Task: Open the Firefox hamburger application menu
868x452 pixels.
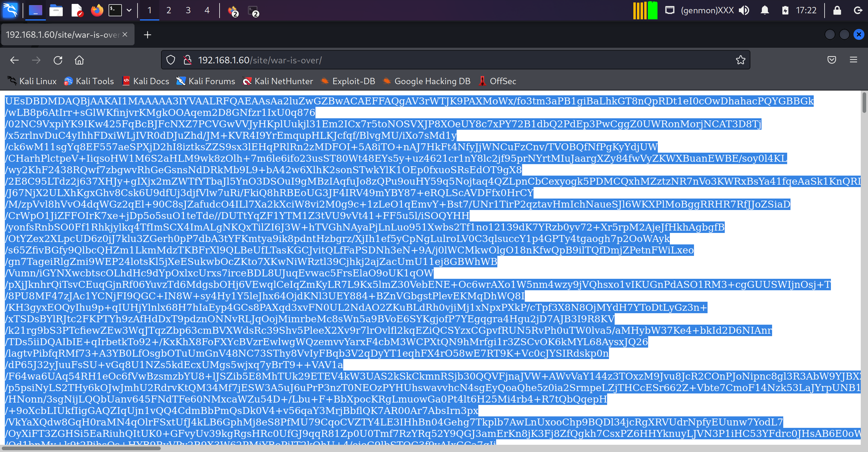Action: [853, 60]
